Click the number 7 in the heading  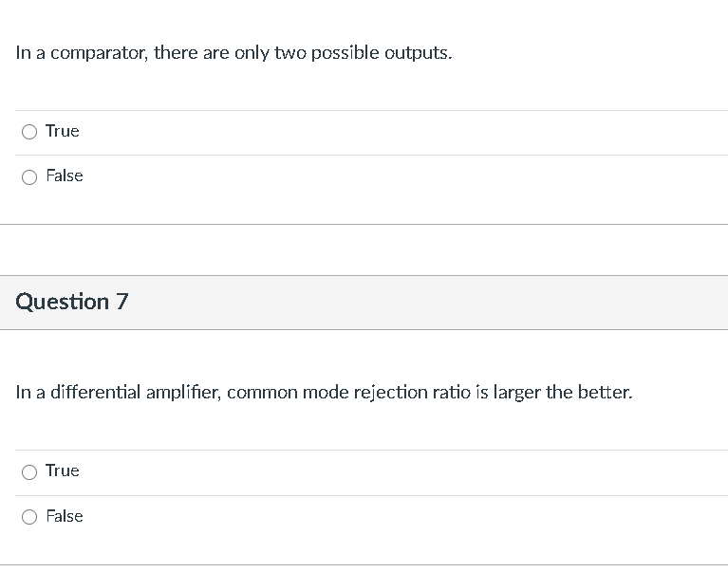click(121, 302)
